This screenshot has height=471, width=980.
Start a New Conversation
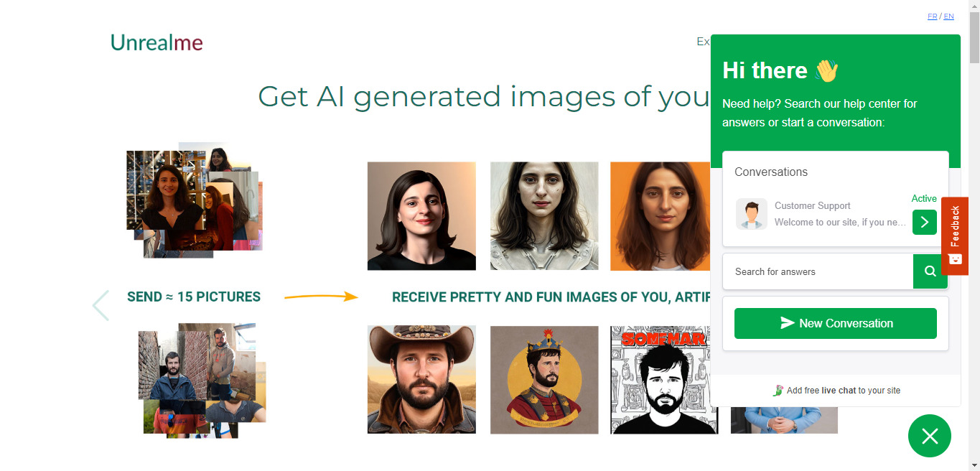tap(836, 323)
